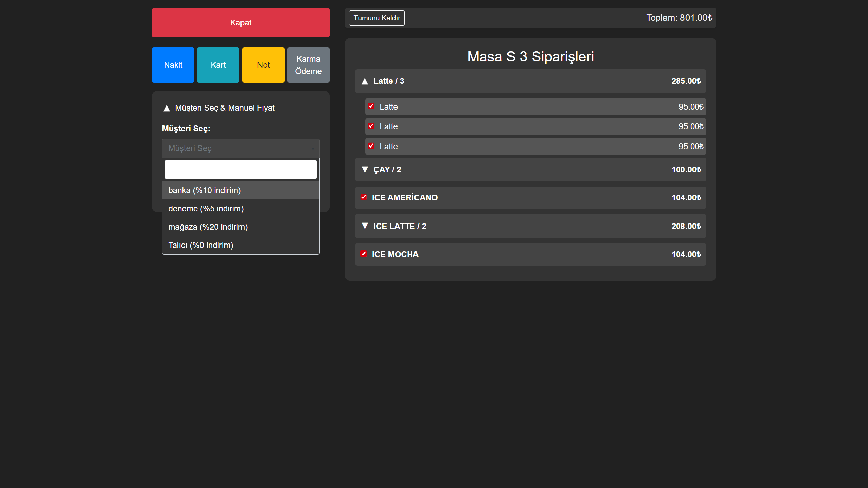
Task: Click the yellow Not button
Action: (263, 65)
